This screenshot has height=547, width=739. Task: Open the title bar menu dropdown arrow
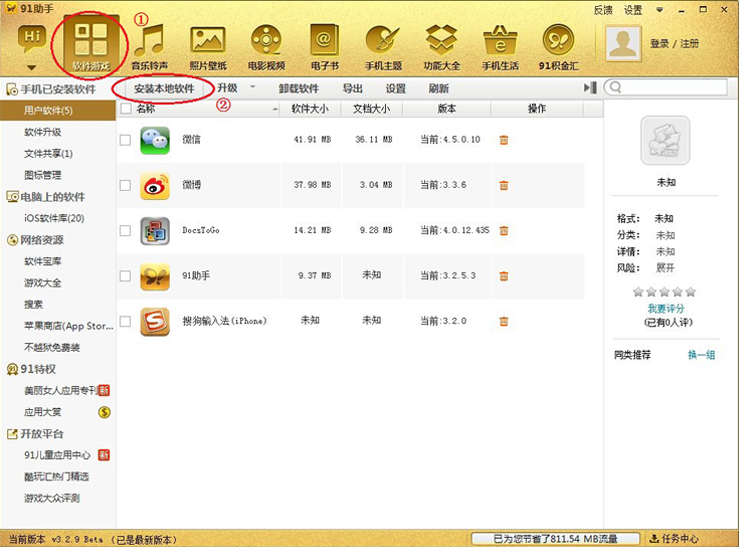coord(660,9)
